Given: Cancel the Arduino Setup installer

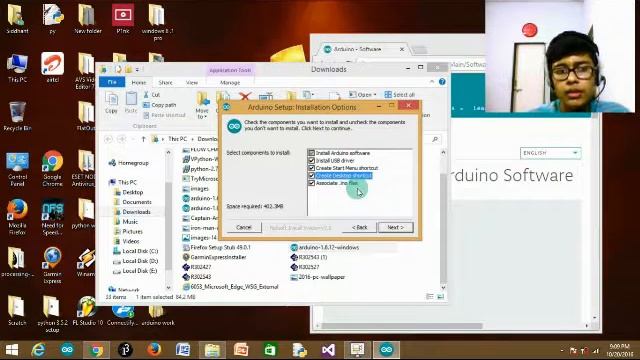Looking at the screenshot, I should 244,227.
